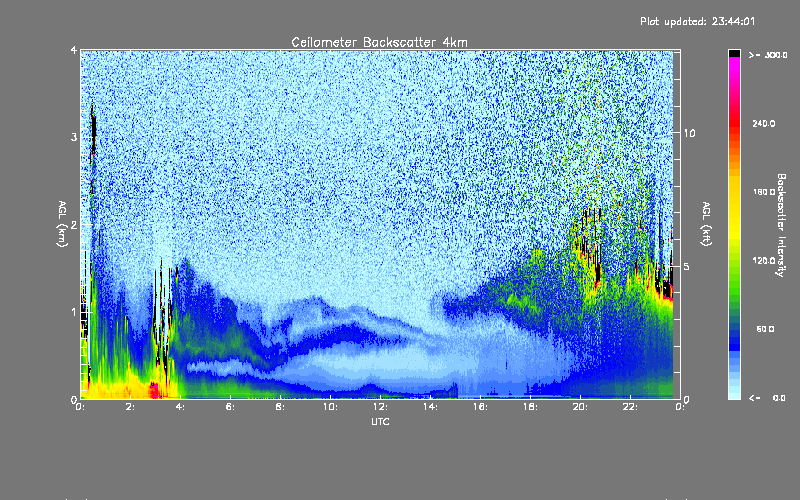Select the '240.0' colorbar value label
The width and height of the screenshot is (800, 500).
tap(764, 123)
